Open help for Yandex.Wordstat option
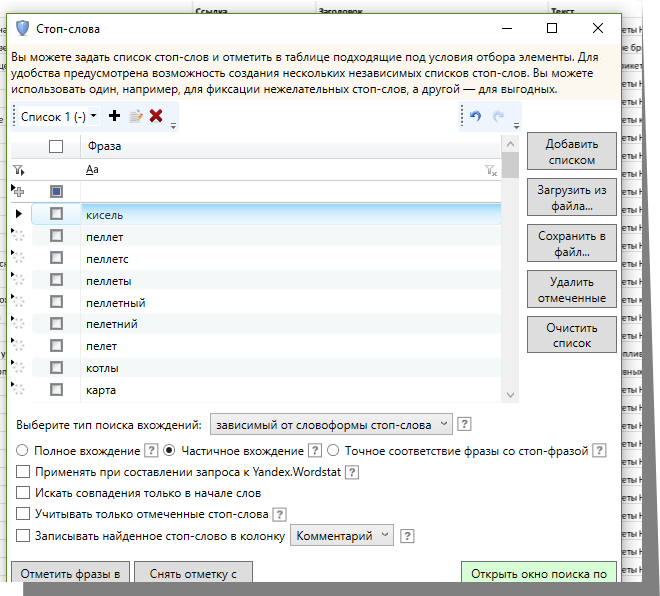Screen dimensions: 660x596 351,472
